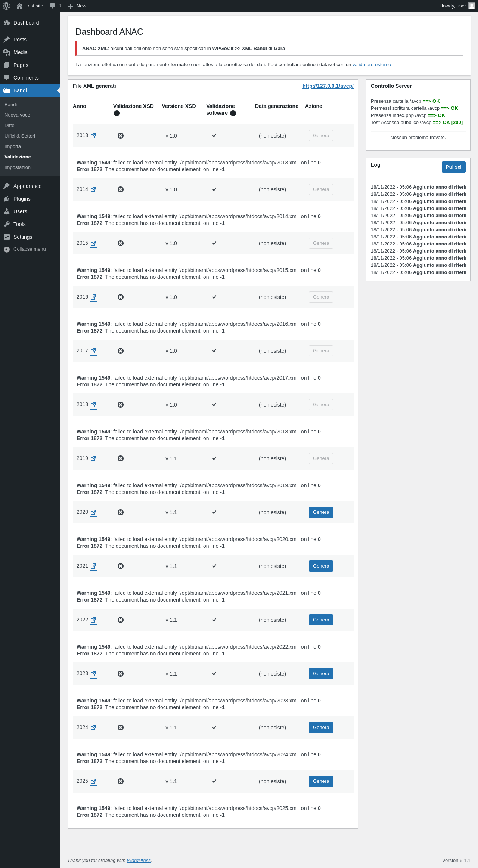This screenshot has width=478, height=868.
Task: Open Posts menu
Action: [30, 40]
